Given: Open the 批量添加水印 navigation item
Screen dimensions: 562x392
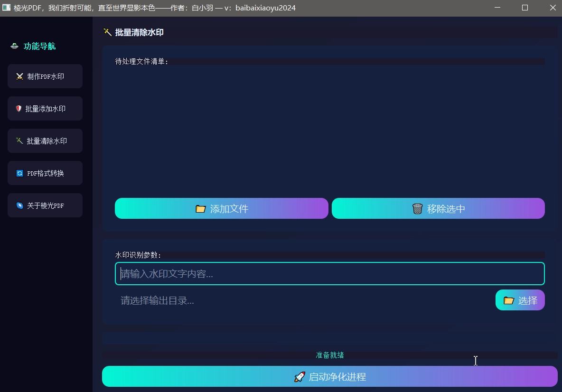Looking at the screenshot, I should point(45,109).
